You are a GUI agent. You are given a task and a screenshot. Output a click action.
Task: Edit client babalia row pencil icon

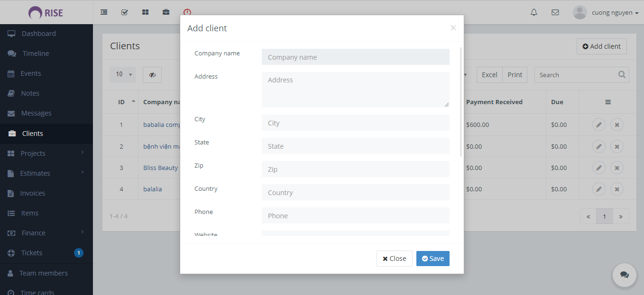tap(599, 125)
